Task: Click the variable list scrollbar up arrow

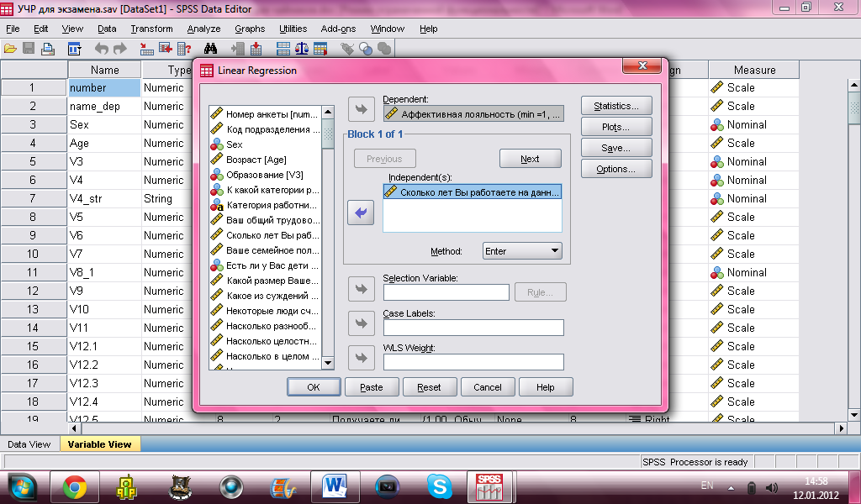Action: pos(328,112)
